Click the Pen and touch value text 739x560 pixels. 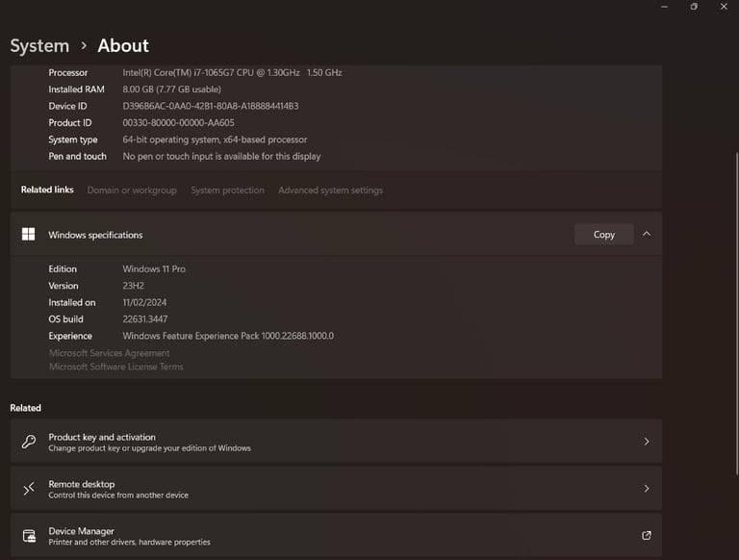pos(221,156)
